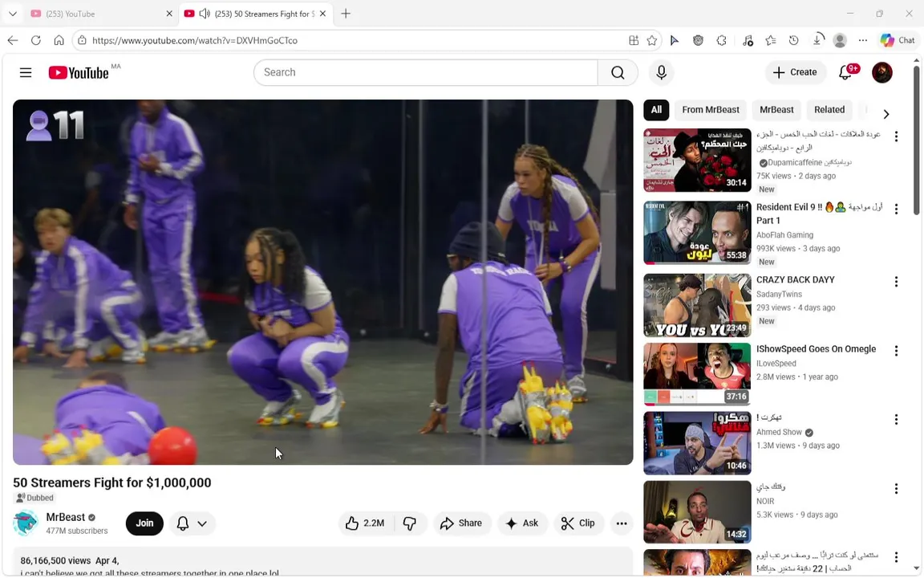This screenshot has width=924, height=578.
Task: Click the main video player
Action: pos(323,282)
